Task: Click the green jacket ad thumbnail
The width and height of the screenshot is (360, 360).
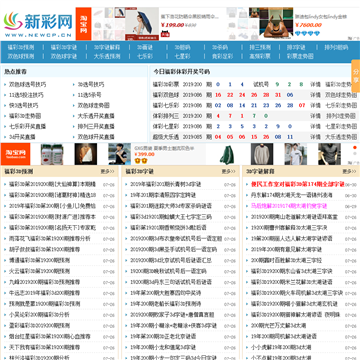Action: [227, 154]
